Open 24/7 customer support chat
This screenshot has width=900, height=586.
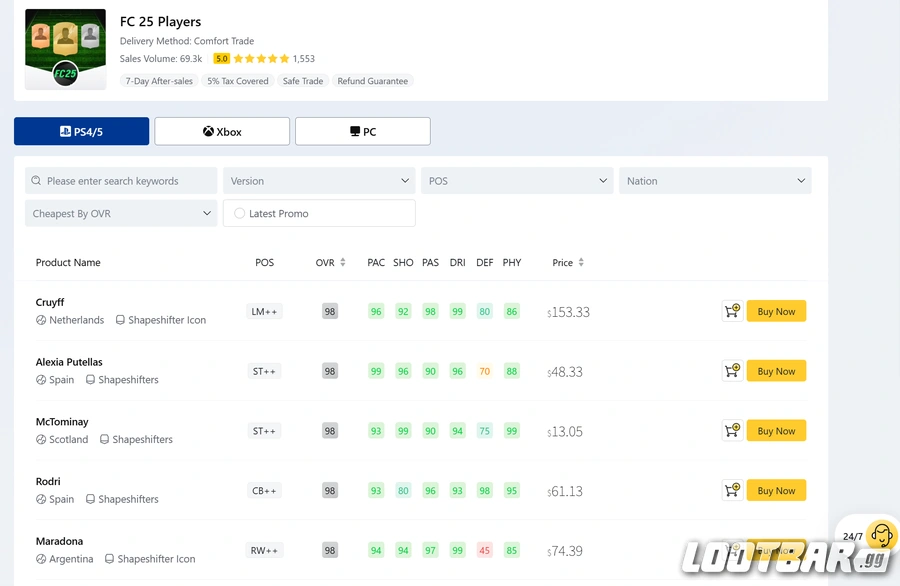click(x=880, y=536)
